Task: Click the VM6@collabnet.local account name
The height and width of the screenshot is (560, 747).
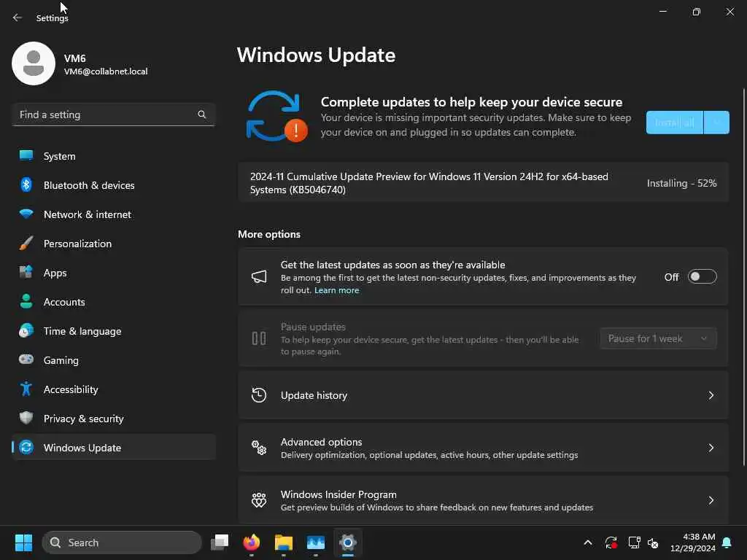Action: 106,71
